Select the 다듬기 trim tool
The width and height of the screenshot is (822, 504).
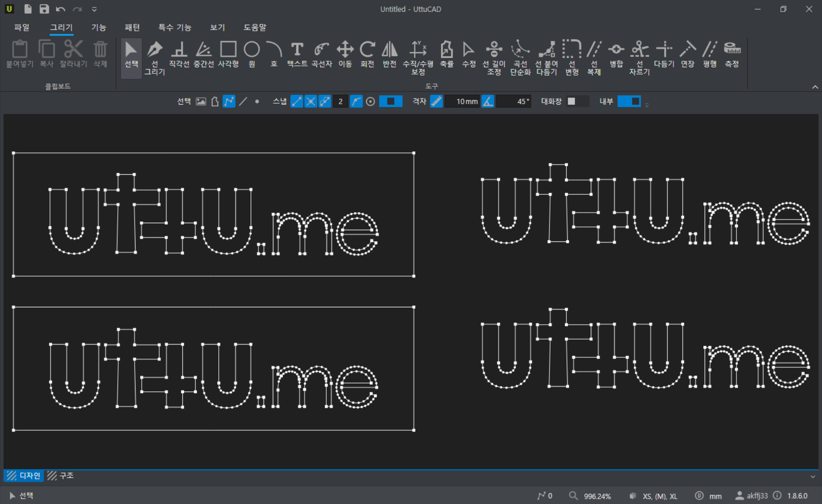point(664,55)
